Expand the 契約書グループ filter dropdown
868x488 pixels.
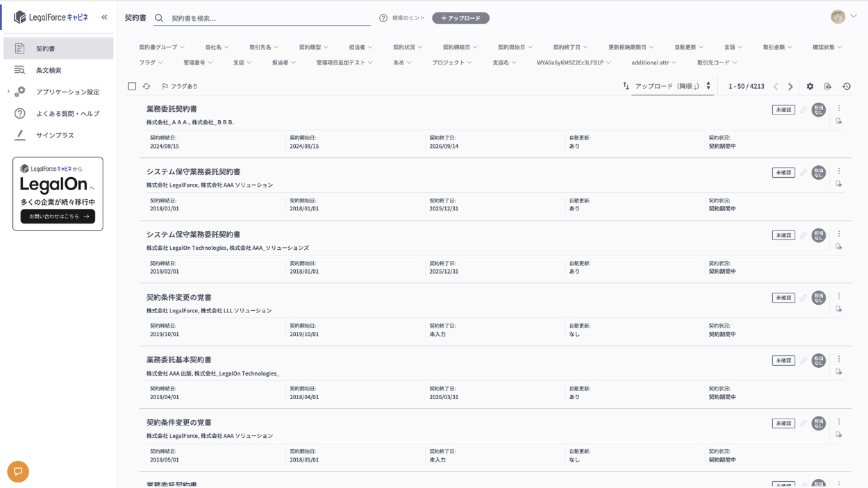pos(162,47)
